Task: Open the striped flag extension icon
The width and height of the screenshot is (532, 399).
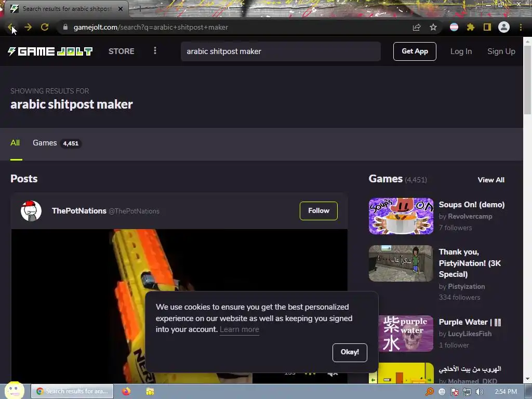Action: click(x=454, y=27)
